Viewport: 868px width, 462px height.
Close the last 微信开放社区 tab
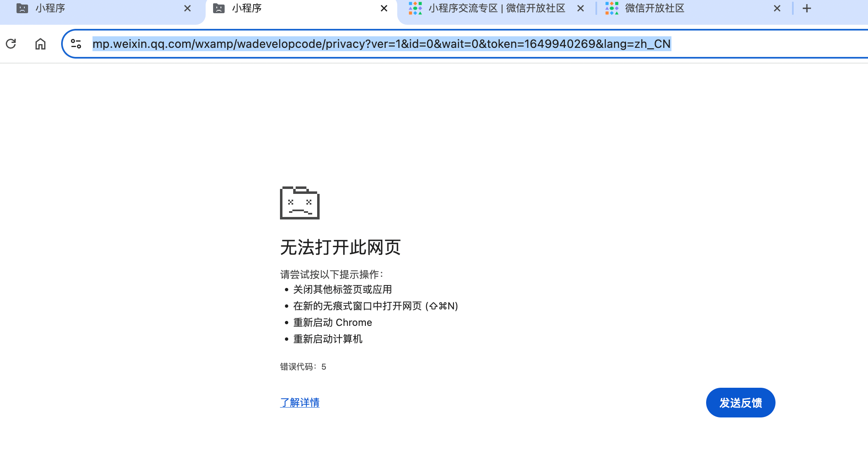pyautogui.click(x=777, y=8)
